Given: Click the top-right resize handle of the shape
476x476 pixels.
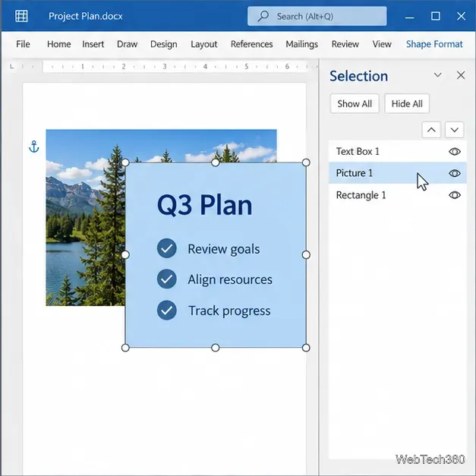Looking at the screenshot, I should 306,162.
